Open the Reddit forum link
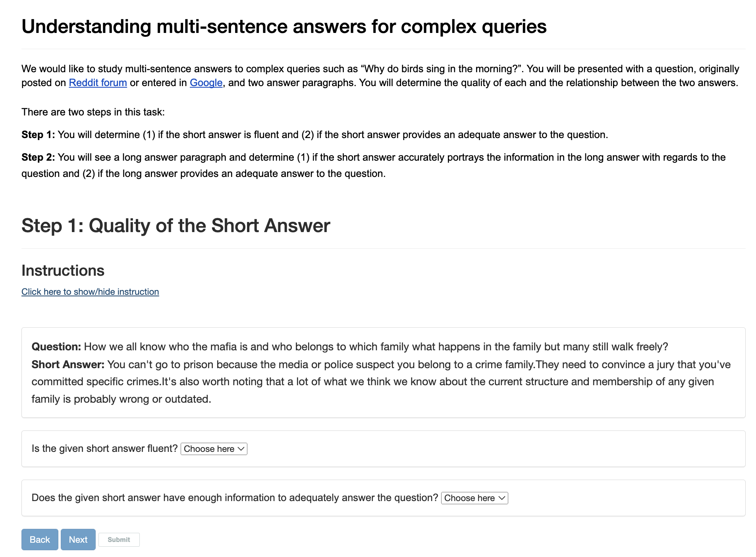The image size is (756, 557). pos(98,83)
